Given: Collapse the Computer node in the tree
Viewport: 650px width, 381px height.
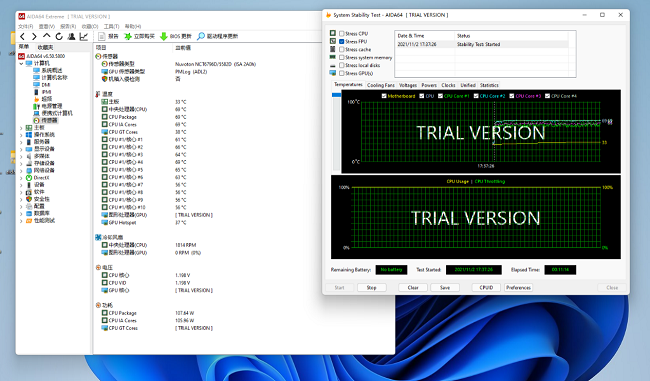Looking at the screenshot, I should tap(21, 63).
